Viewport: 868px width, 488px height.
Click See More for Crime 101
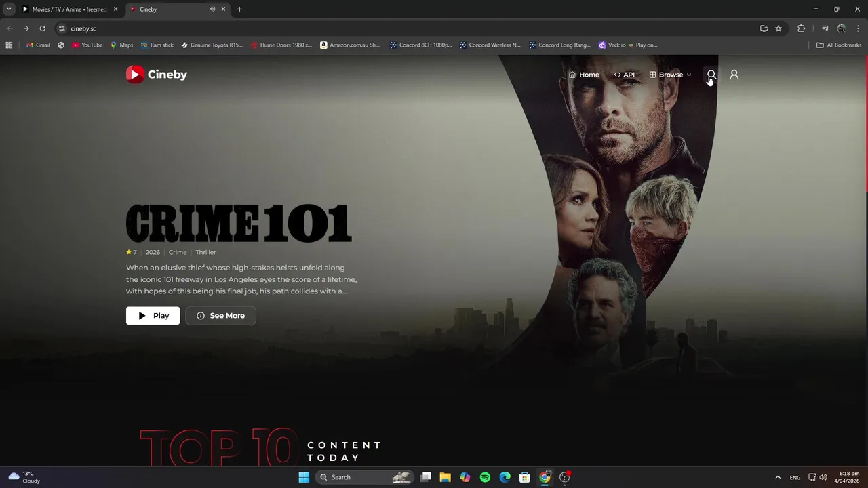[x=220, y=316]
